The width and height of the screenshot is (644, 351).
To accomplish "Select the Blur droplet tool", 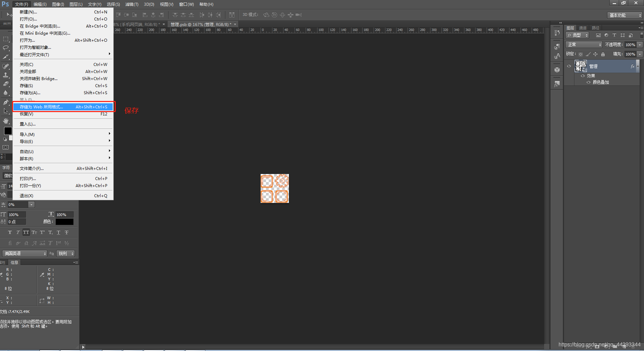I will pos(6,93).
